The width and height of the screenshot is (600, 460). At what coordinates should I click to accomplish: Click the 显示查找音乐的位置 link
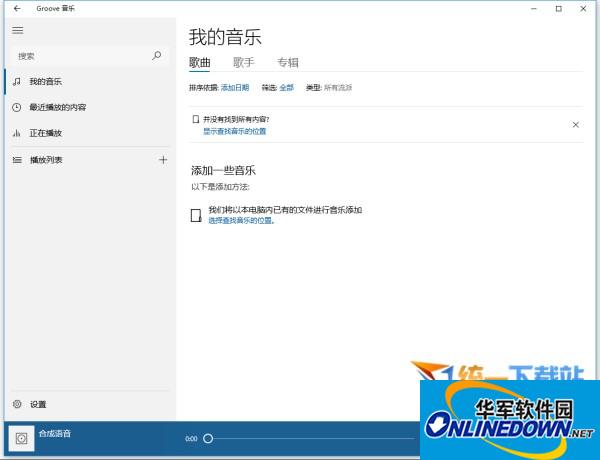[235, 131]
